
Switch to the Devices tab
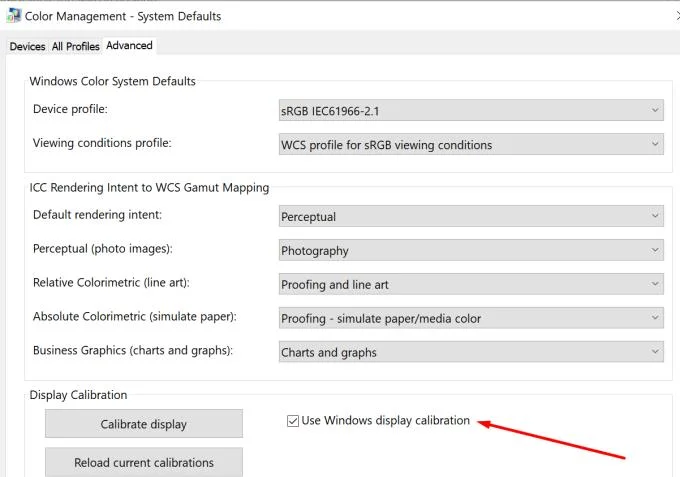pyautogui.click(x=27, y=46)
